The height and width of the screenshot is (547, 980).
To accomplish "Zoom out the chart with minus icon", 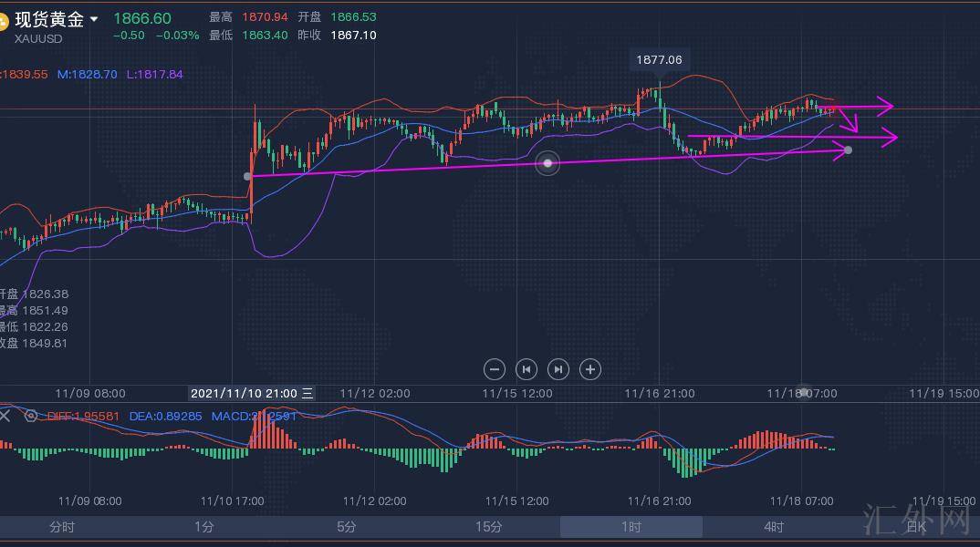I will tap(494, 369).
